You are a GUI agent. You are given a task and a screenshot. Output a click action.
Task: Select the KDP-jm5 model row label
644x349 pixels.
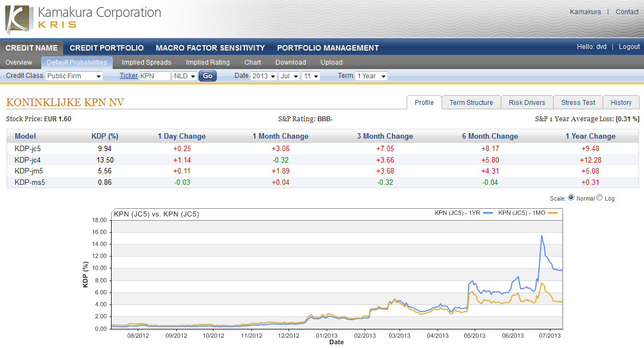point(29,171)
